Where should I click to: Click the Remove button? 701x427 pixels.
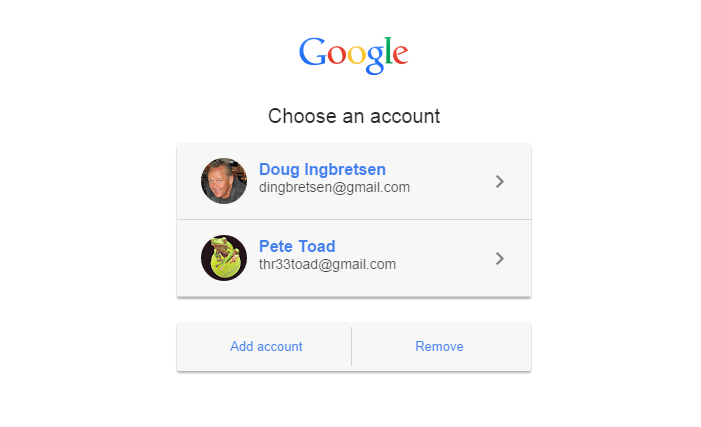tap(441, 347)
